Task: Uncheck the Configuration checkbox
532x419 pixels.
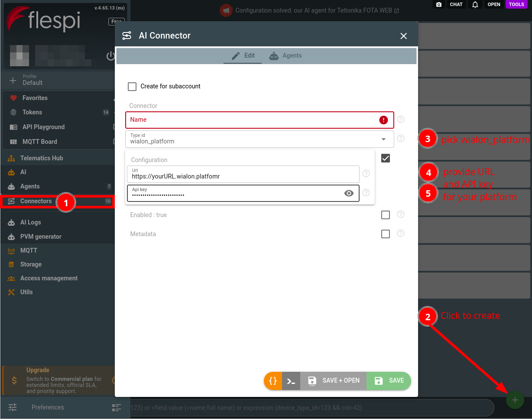Action: coord(386,158)
